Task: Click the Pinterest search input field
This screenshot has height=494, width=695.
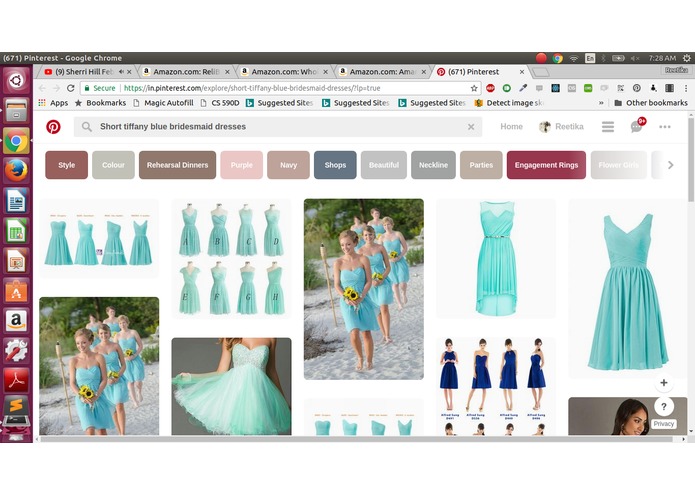Action: coord(278,127)
